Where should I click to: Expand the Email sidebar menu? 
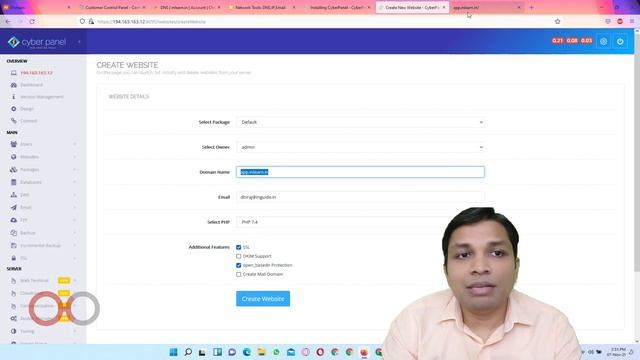[x=43, y=207]
